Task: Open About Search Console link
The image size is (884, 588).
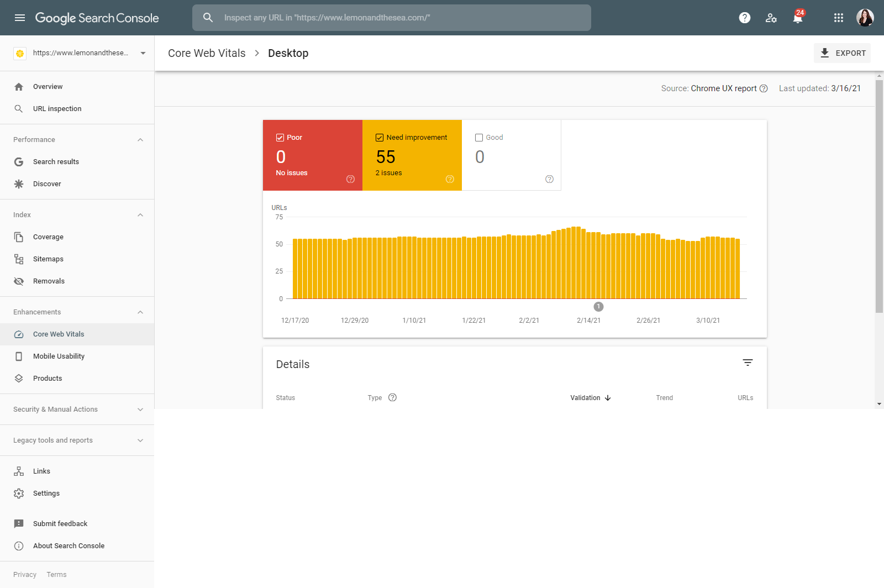Action: click(77, 546)
